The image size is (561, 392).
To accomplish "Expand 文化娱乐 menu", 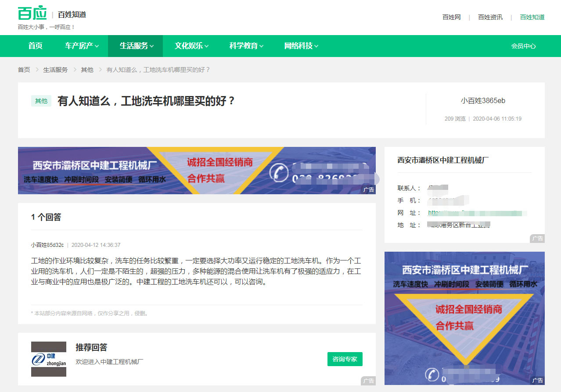I will pos(191,46).
